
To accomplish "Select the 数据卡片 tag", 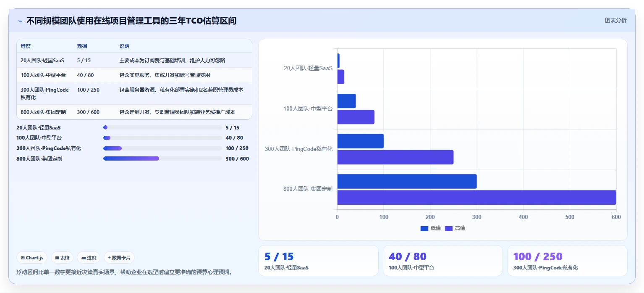I will 119,258.
